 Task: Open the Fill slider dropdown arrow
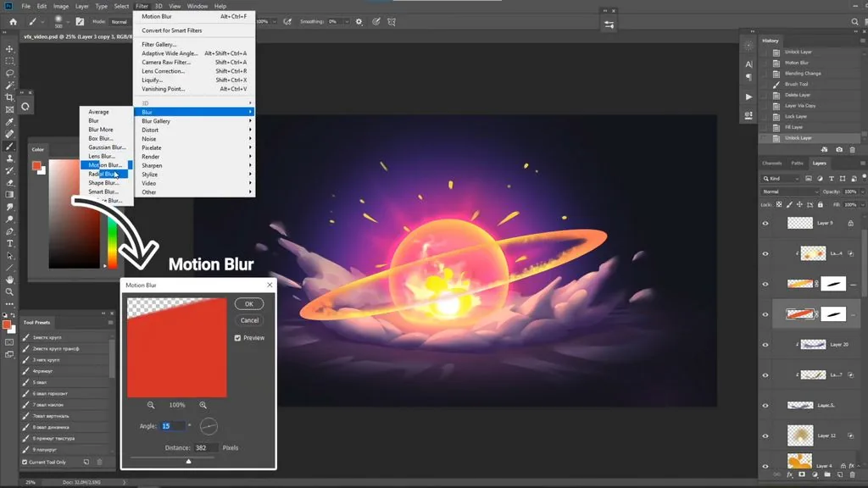point(862,205)
